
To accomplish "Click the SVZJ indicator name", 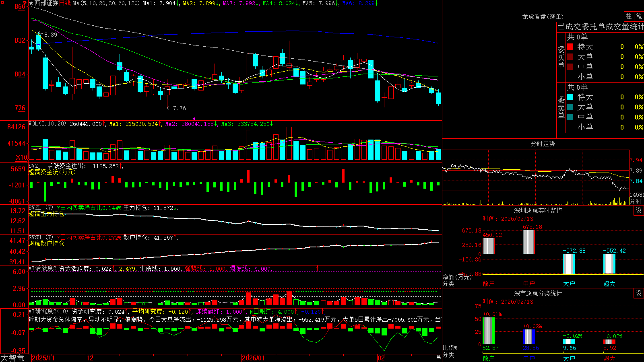I will pos(35,166).
